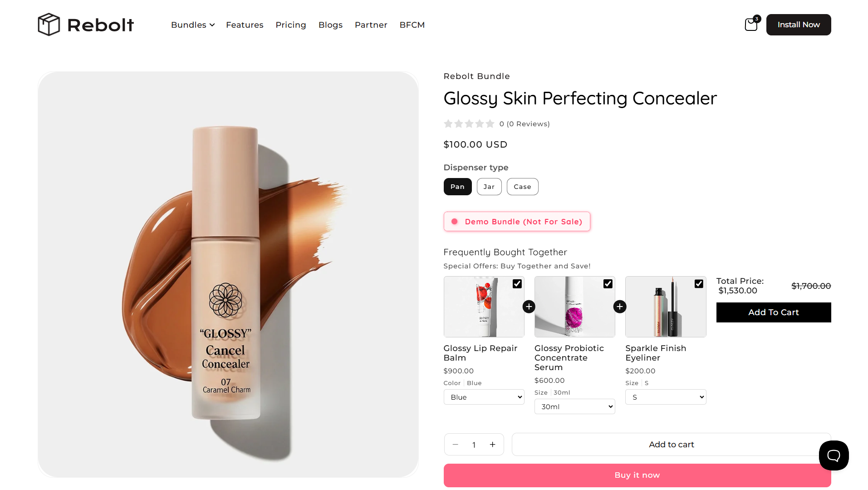Click the pink Buy it now button
Screen dimensions: 868x490
pyautogui.click(x=637, y=475)
